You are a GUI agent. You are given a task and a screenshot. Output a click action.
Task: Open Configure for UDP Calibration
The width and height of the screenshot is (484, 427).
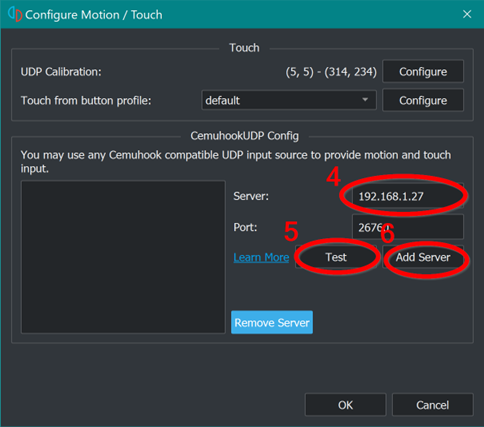[423, 71]
